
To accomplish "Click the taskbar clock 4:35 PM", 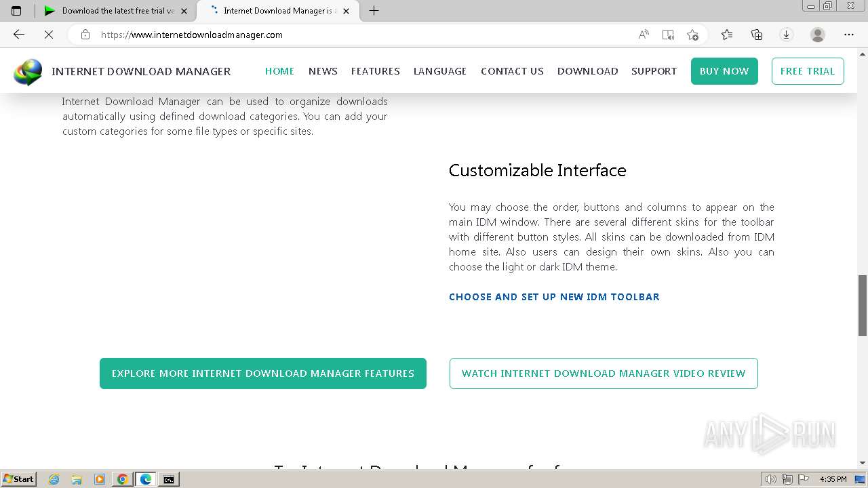I will 833,479.
